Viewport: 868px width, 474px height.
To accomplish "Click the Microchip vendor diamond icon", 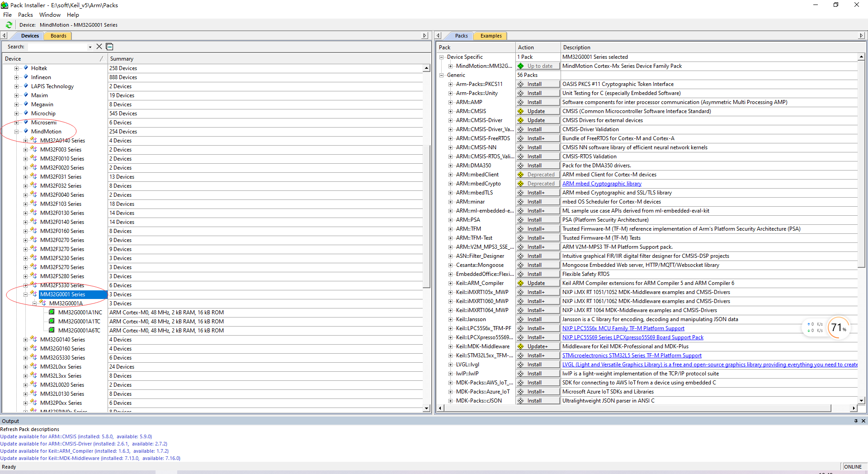I will pyautogui.click(x=26, y=113).
